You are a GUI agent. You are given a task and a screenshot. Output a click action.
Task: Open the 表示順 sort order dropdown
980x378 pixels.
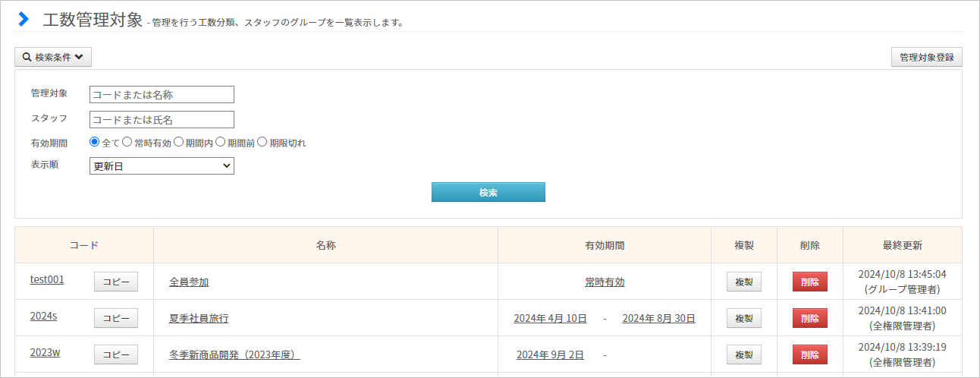(x=162, y=165)
